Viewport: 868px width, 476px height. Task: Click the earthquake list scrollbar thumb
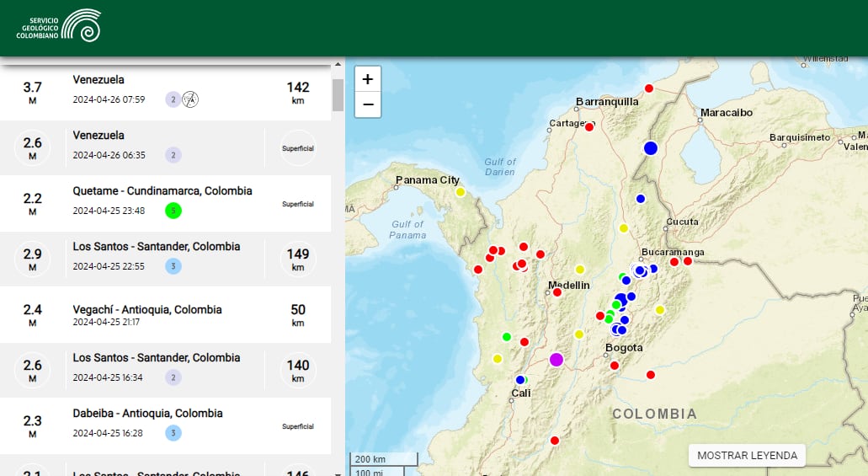coord(338,94)
